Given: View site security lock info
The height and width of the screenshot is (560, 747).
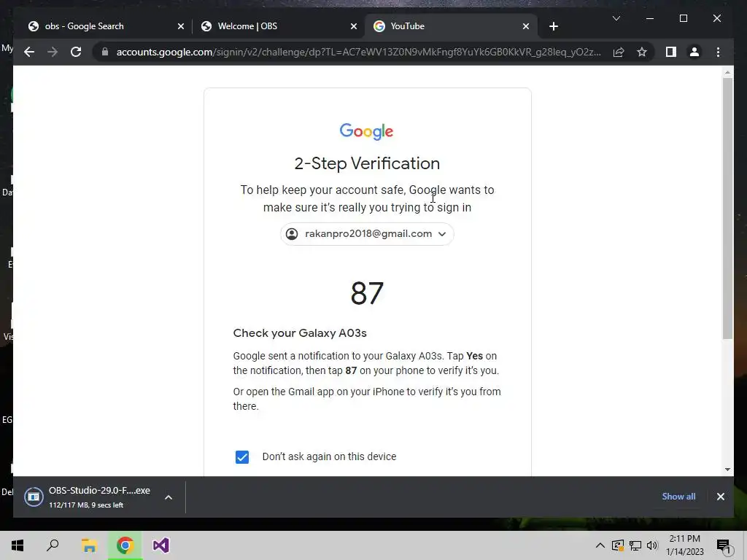Looking at the screenshot, I should click(x=105, y=52).
